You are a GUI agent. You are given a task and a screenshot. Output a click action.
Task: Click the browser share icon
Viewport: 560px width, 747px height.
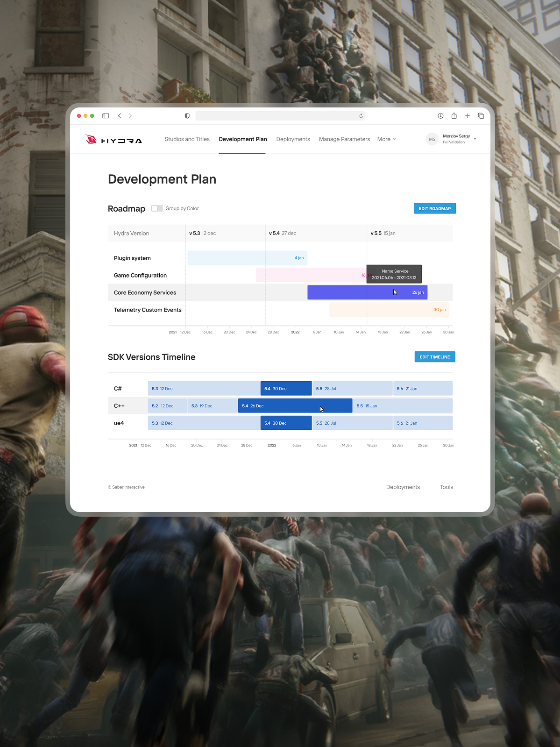coord(454,116)
